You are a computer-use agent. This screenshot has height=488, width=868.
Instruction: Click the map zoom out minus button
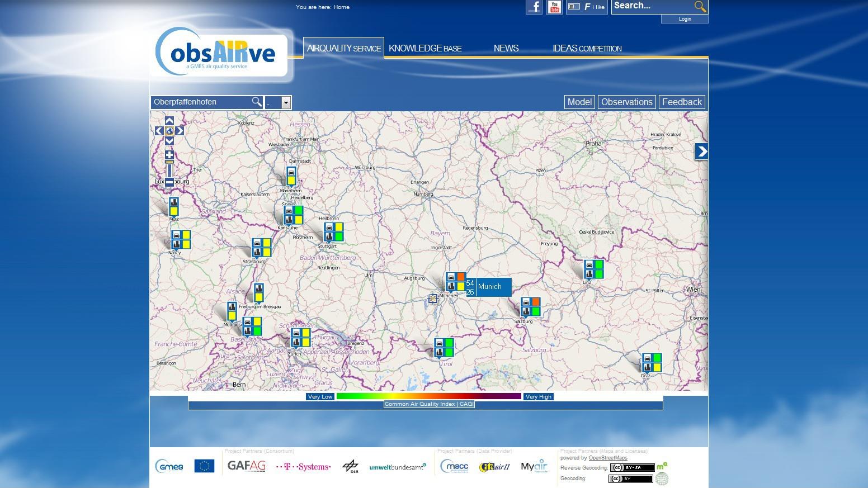click(169, 182)
